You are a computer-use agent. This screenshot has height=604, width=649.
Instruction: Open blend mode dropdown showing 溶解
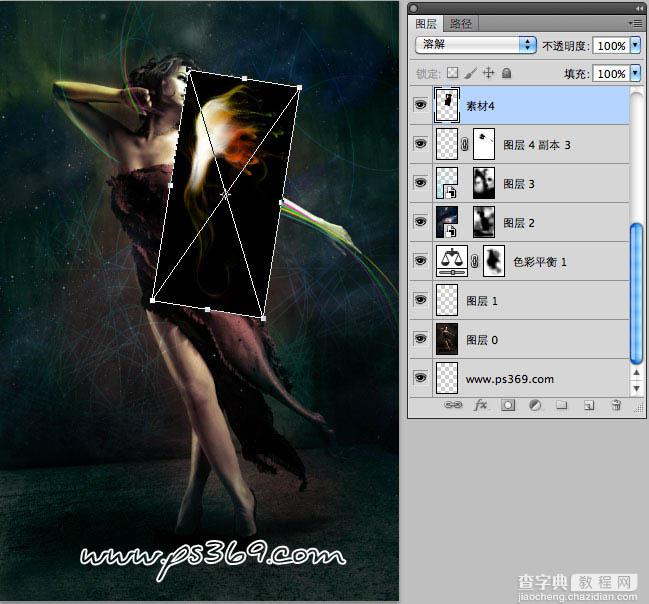point(476,45)
